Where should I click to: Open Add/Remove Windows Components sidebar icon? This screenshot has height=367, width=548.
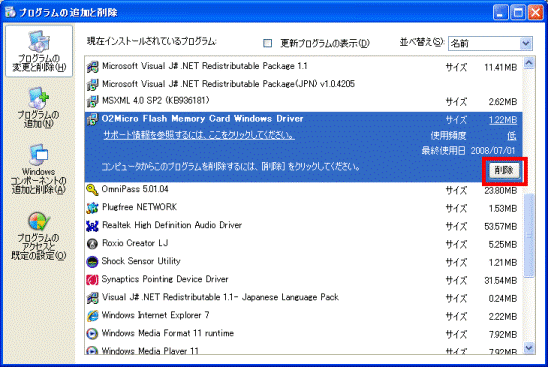click(38, 169)
